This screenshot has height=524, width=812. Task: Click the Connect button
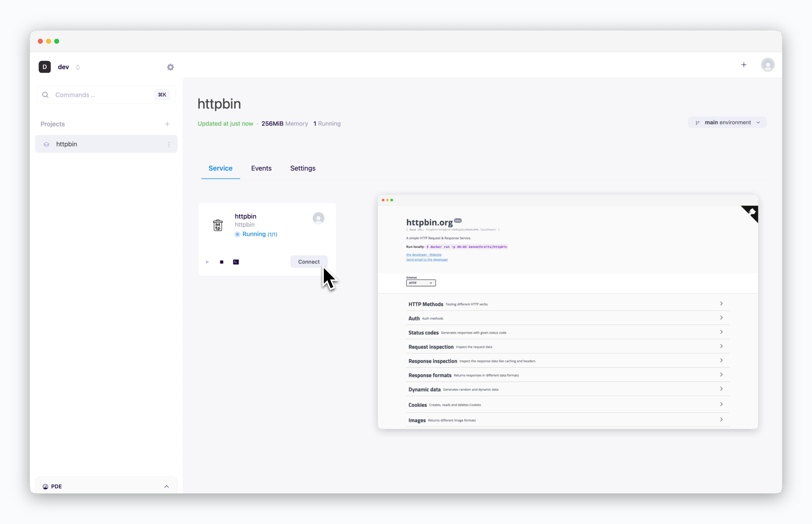pos(309,262)
